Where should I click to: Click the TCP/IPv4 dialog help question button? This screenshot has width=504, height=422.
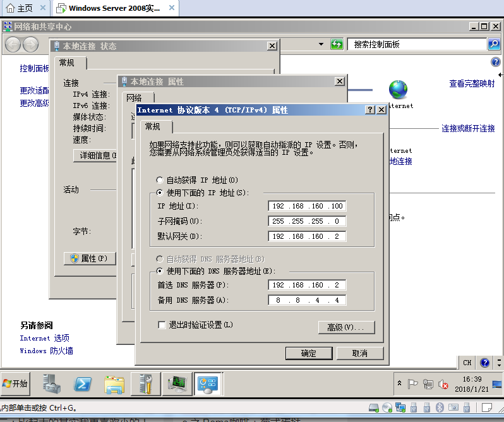[x=370, y=109]
